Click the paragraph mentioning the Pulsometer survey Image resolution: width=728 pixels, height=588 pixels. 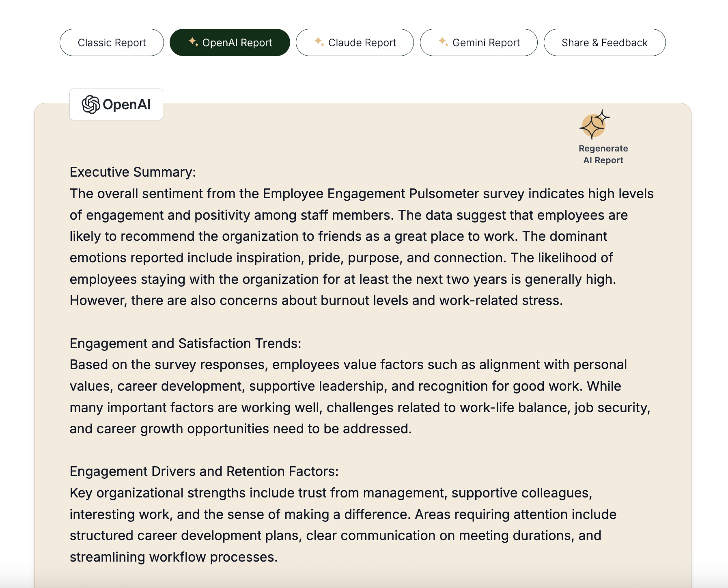pos(361,236)
